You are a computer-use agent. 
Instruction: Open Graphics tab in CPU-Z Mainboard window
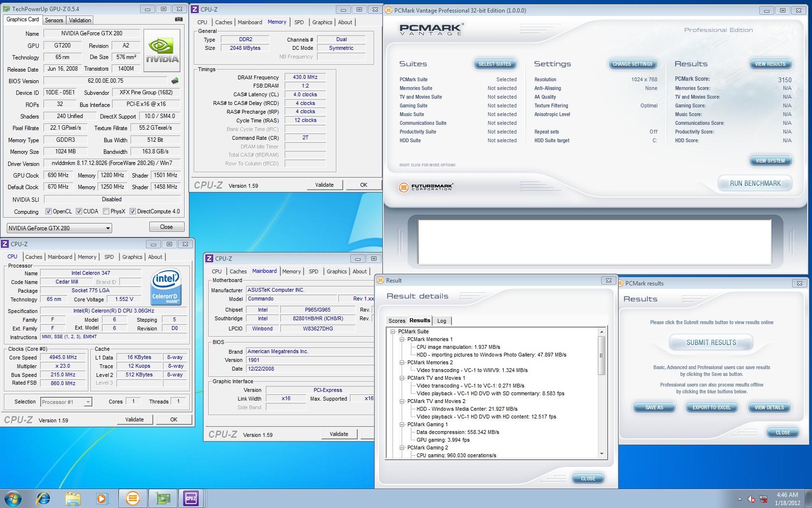click(337, 271)
